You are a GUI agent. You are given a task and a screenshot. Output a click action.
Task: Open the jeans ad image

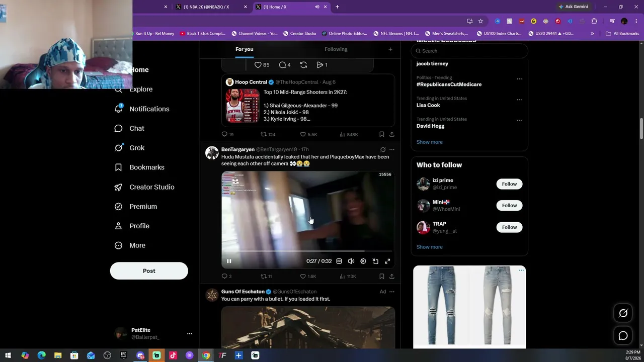click(x=469, y=307)
